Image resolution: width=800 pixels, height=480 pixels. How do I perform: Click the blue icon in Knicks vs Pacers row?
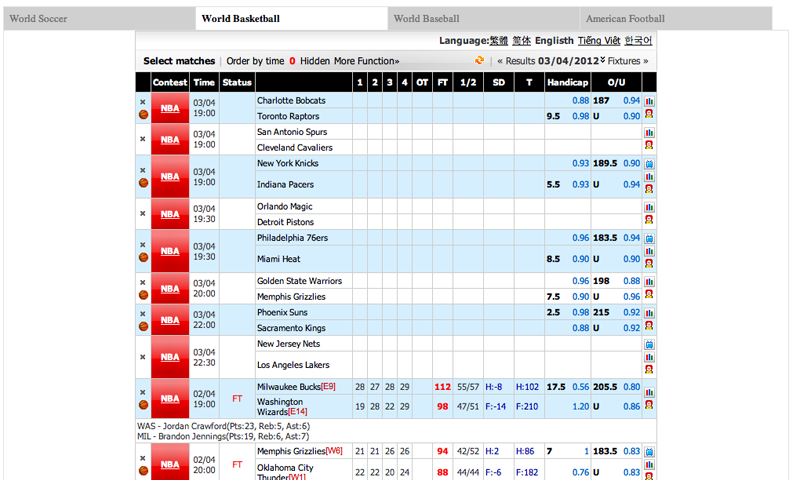649,164
